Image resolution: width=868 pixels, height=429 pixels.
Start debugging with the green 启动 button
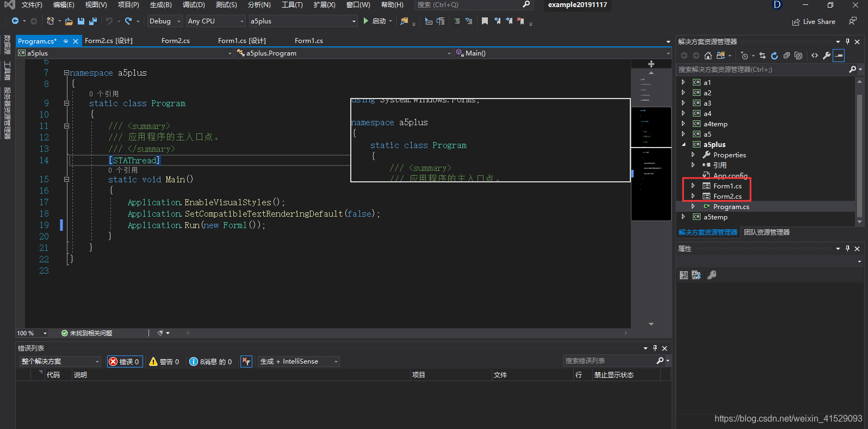tap(374, 21)
